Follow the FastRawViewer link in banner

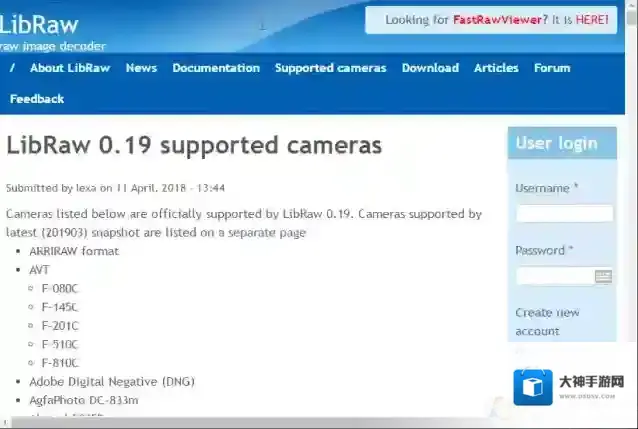500,20
